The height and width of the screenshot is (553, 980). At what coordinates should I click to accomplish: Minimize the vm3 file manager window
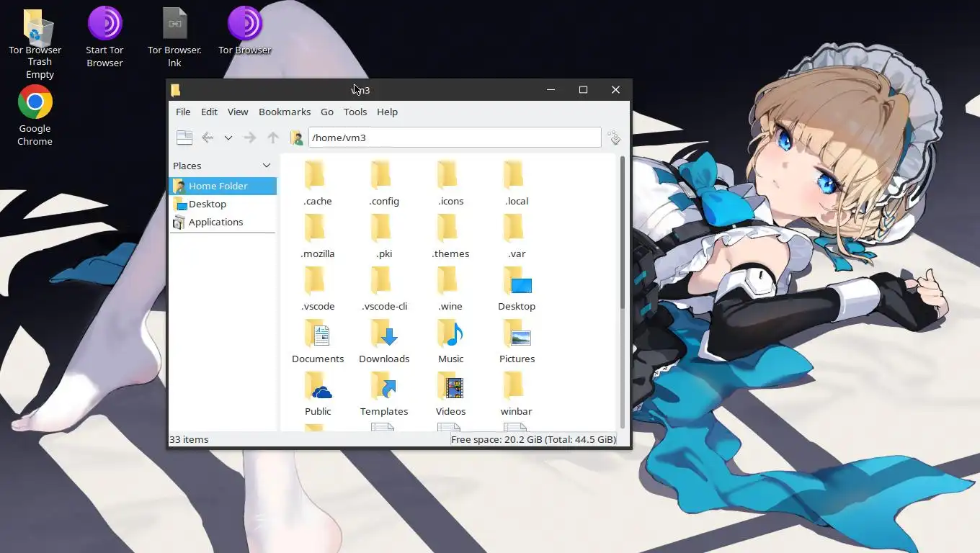pos(551,90)
